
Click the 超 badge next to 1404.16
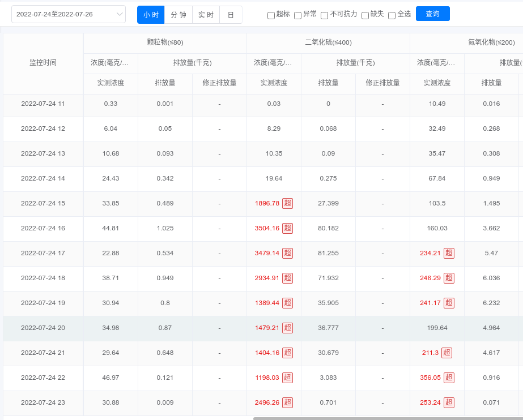point(287,353)
